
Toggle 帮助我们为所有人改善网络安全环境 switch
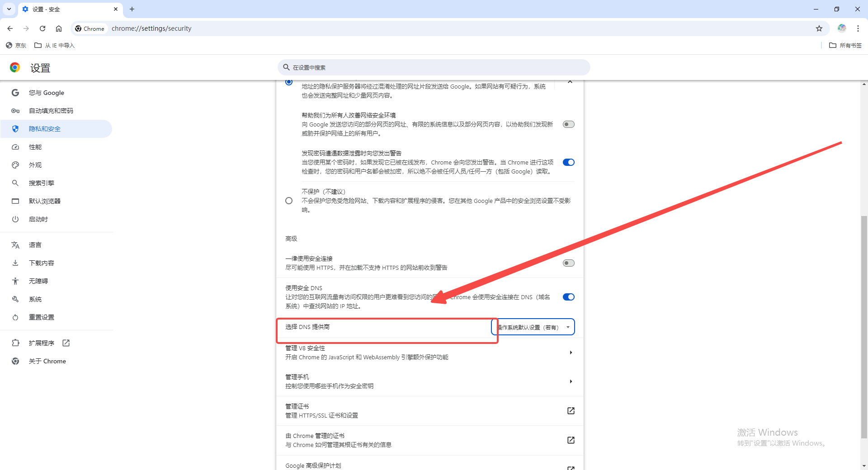tap(569, 124)
